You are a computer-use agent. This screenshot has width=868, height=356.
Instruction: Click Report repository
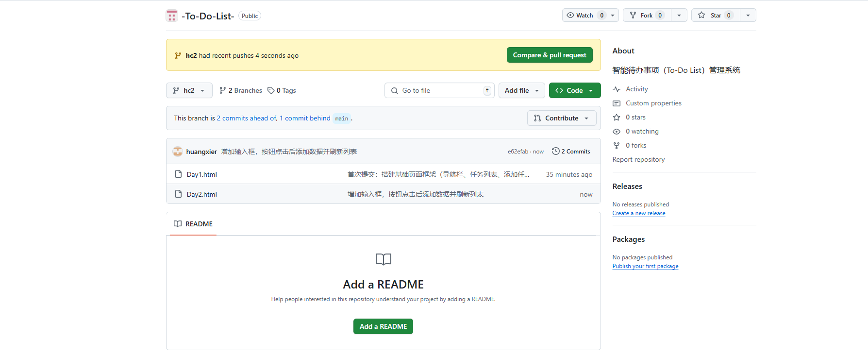coord(638,159)
